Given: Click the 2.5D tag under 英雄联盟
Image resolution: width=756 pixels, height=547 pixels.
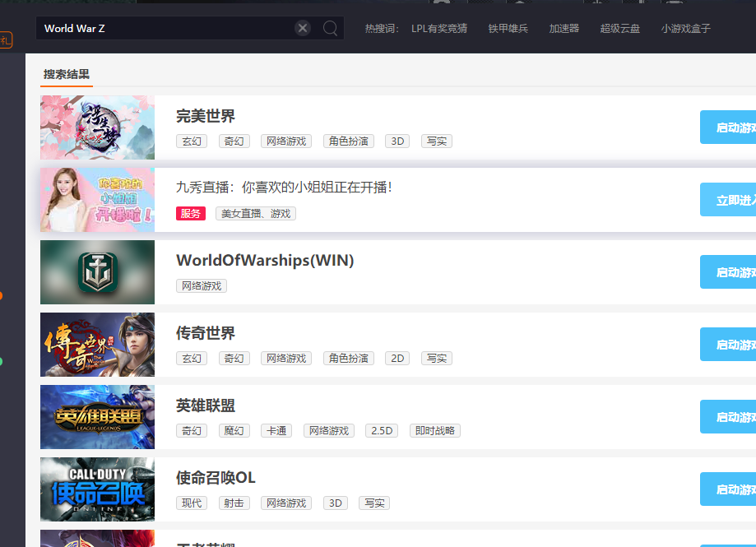Looking at the screenshot, I should [x=382, y=430].
